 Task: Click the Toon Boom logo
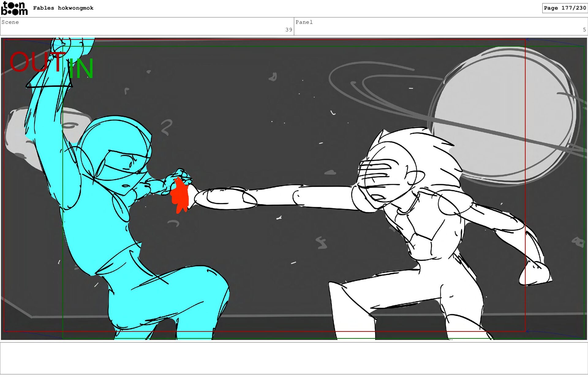14,8
